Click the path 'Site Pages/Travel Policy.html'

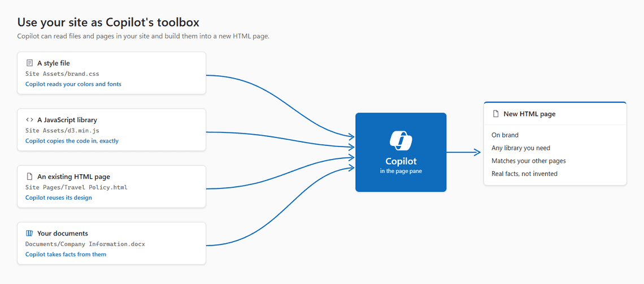tap(76, 187)
